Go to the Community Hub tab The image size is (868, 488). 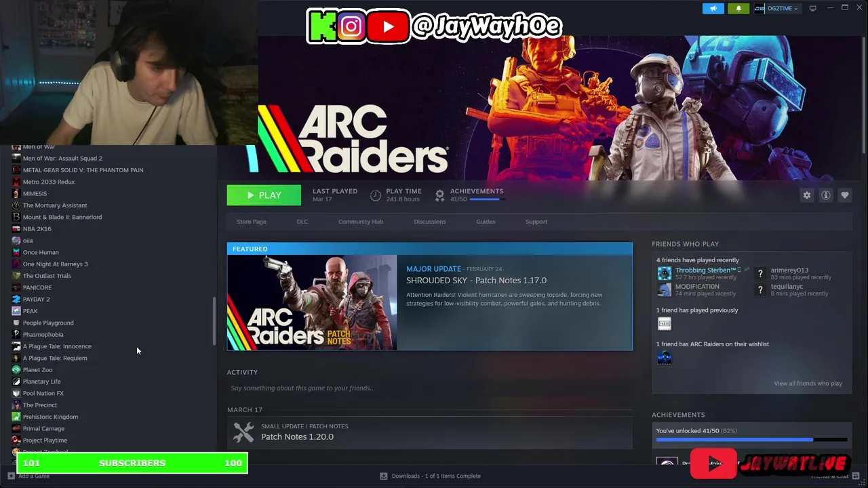(361, 222)
